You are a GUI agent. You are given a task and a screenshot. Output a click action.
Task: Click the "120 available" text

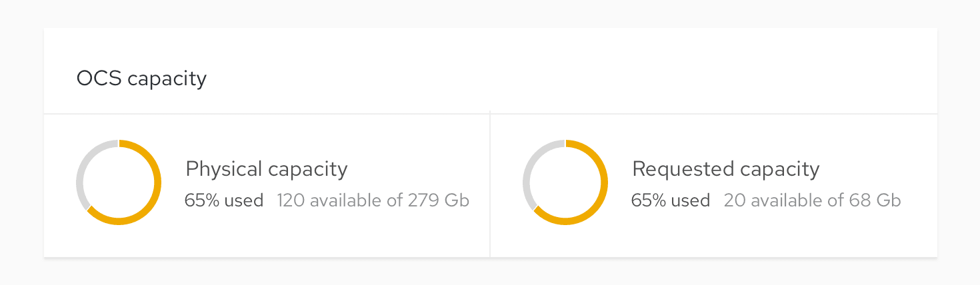pyautogui.click(x=317, y=200)
